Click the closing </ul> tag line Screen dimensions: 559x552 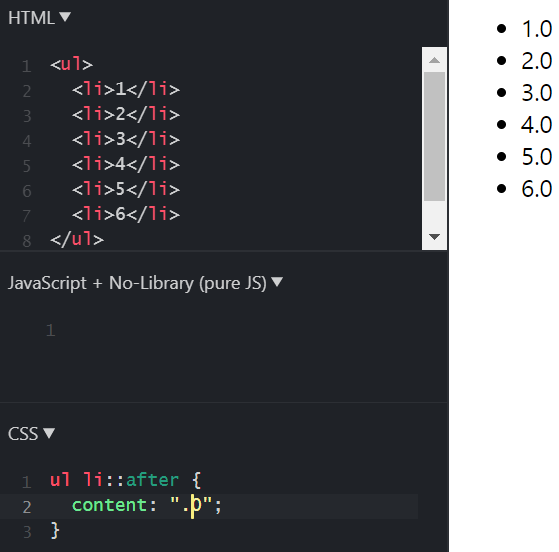[77, 239]
